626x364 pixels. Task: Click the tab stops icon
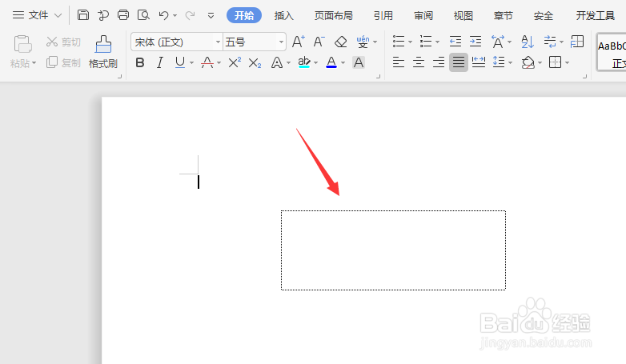(x=577, y=42)
